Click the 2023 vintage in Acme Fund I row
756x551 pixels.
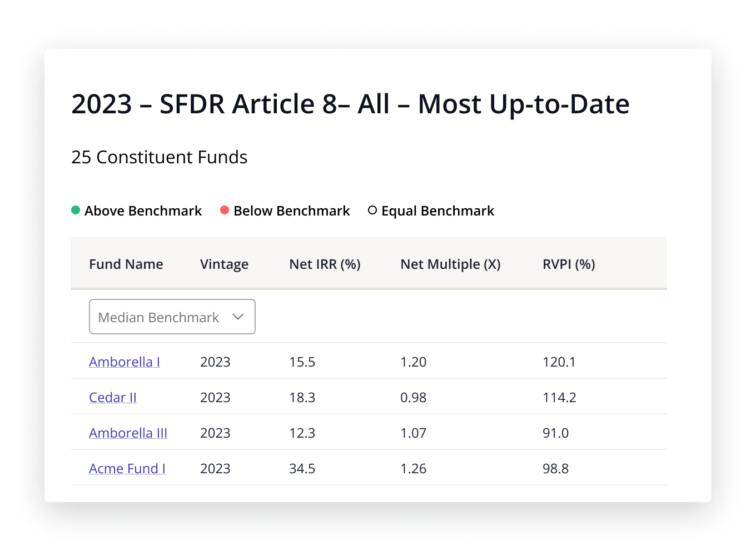(x=215, y=468)
